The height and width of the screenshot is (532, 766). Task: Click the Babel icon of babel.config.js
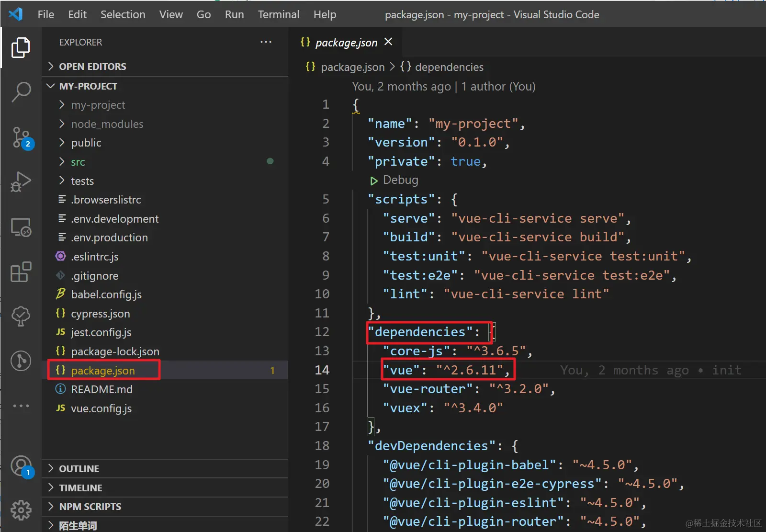tap(60, 294)
